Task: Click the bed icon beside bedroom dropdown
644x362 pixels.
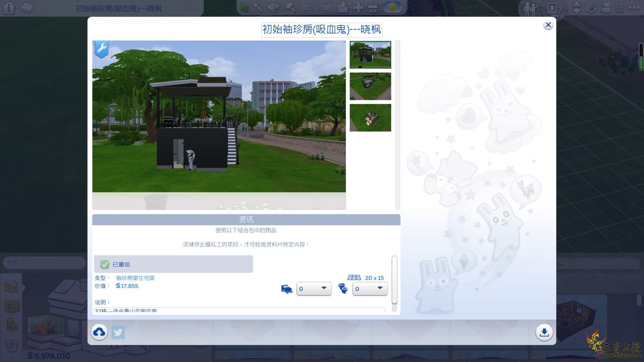Action: (287, 289)
